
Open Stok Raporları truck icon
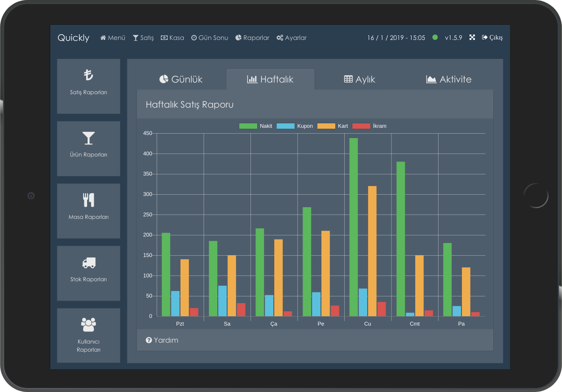pyautogui.click(x=88, y=263)
